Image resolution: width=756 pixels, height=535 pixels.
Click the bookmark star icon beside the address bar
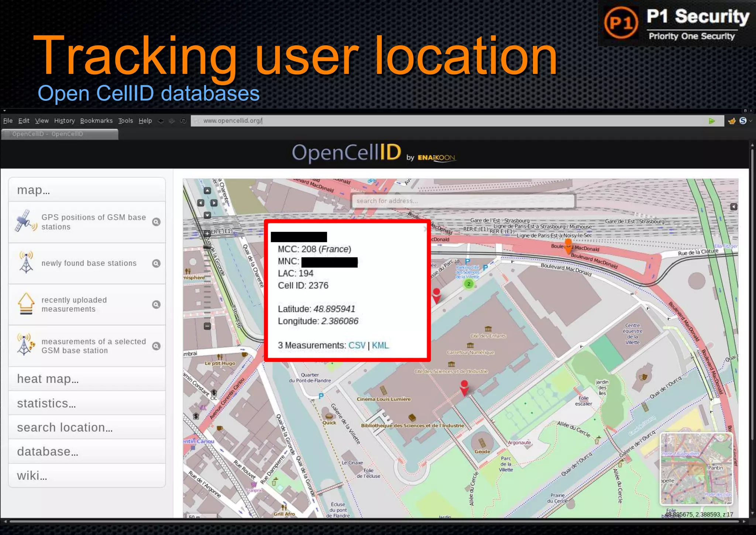(732, 121)
